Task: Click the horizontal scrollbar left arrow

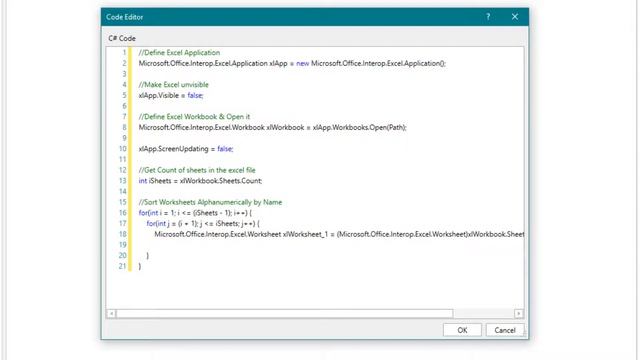Action: point(111,313)
